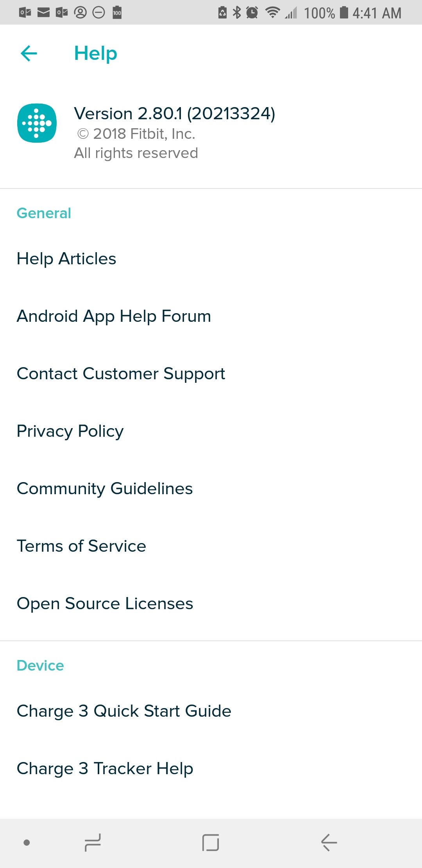
Task: Tap the version number text
Action: pyautogui.click(x=174, y=114)
